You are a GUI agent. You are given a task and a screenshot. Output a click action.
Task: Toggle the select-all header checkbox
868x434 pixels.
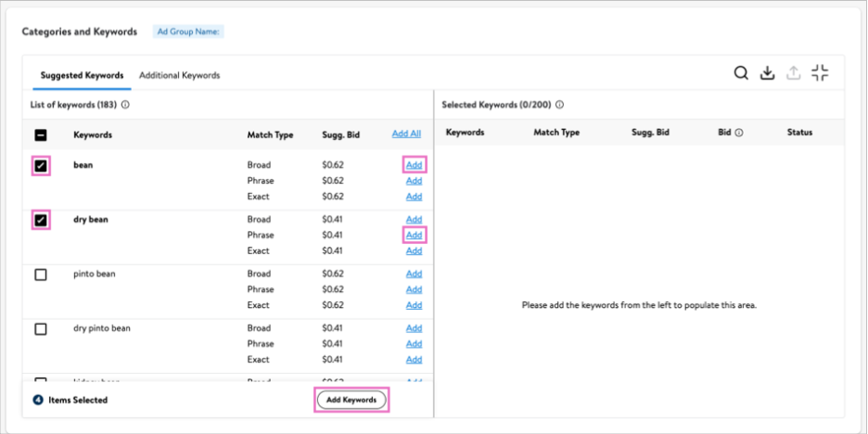[x=41, y=134]
